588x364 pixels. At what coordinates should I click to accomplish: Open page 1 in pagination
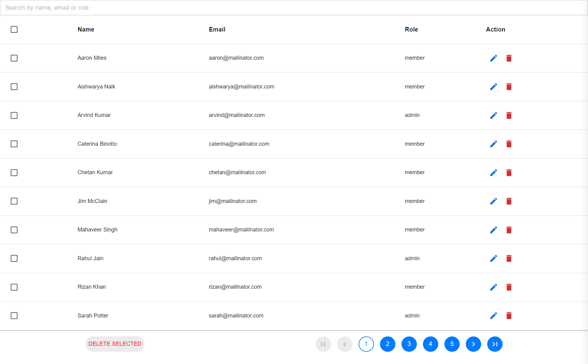[366, 344]
